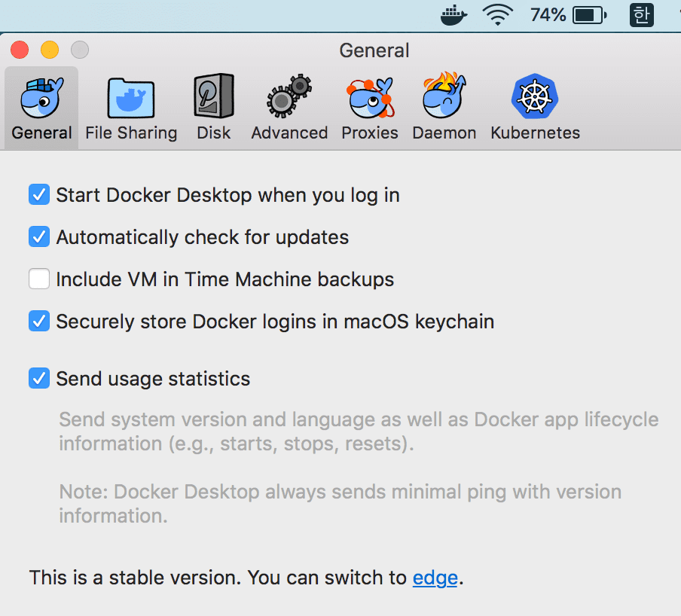
Task: Disable storing Docker logins in macOS keychain
Action: coord(38,321)
